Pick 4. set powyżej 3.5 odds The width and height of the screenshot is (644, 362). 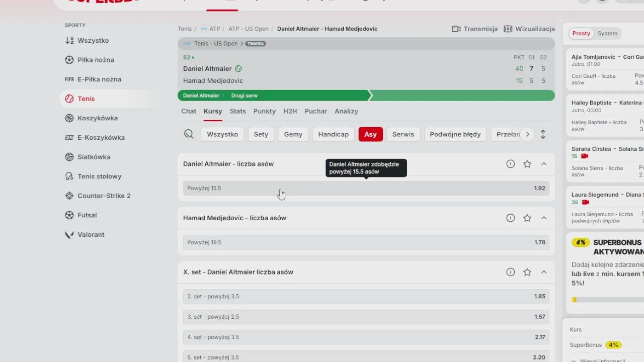pos(366,337)
